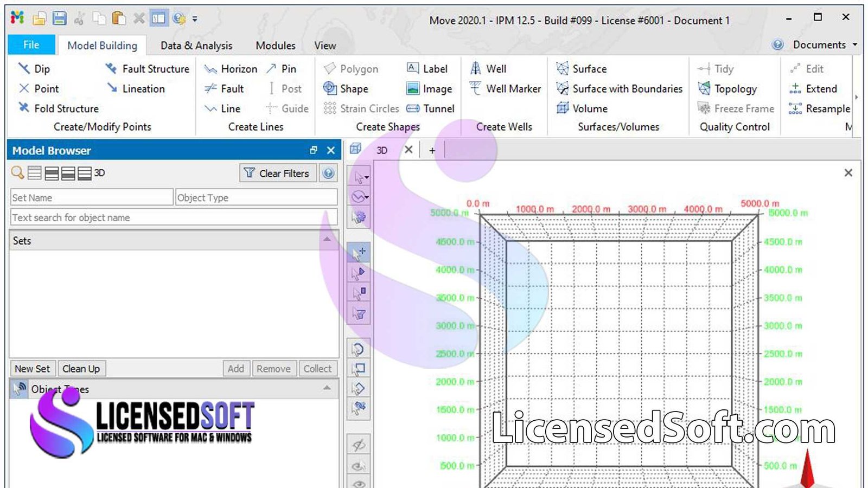Click the Model Browser search magnifier icon

17,173
